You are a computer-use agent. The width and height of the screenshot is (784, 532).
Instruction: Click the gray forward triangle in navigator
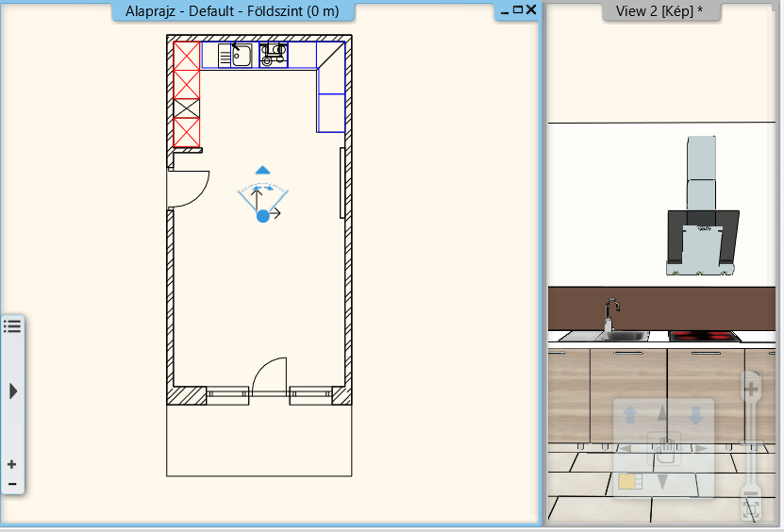(662, 413)
